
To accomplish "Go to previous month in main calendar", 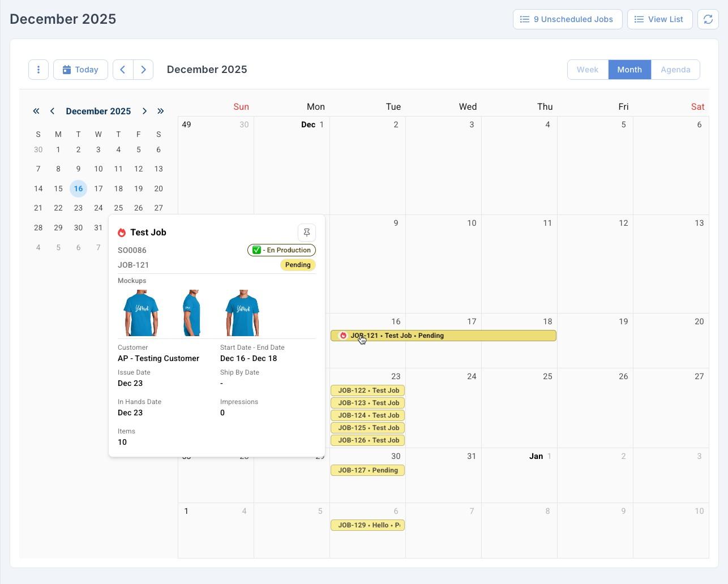I will point(123,70).
